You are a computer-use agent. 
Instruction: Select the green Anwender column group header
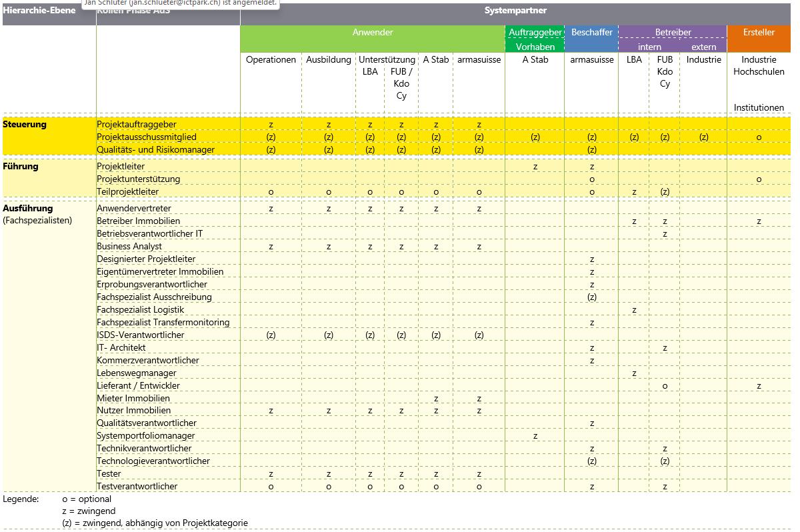point(372,33)
